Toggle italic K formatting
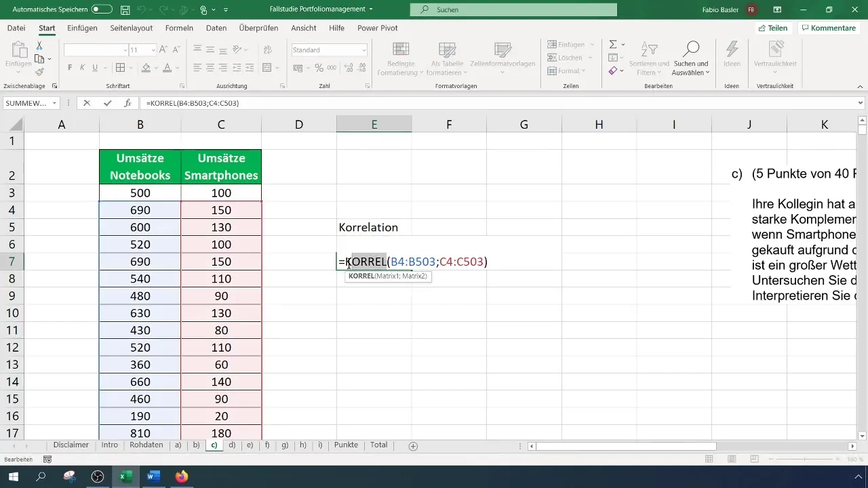 point(82,67)
